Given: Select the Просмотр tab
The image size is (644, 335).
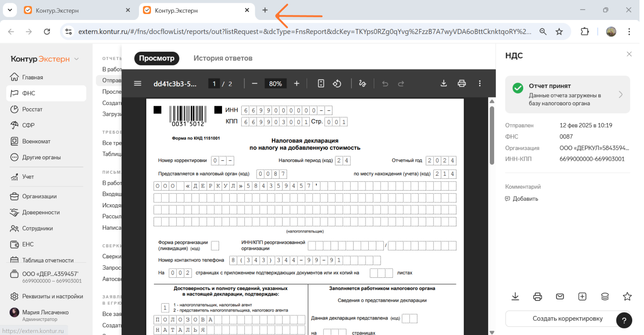Looking at the screenshot, I should tap(157, 58).
